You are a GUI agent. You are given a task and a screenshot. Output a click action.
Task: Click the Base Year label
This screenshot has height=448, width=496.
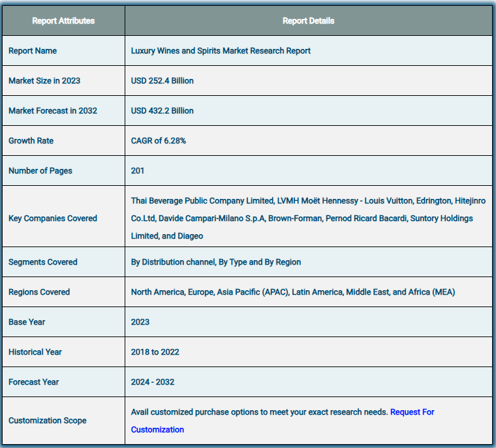point(27,322)
